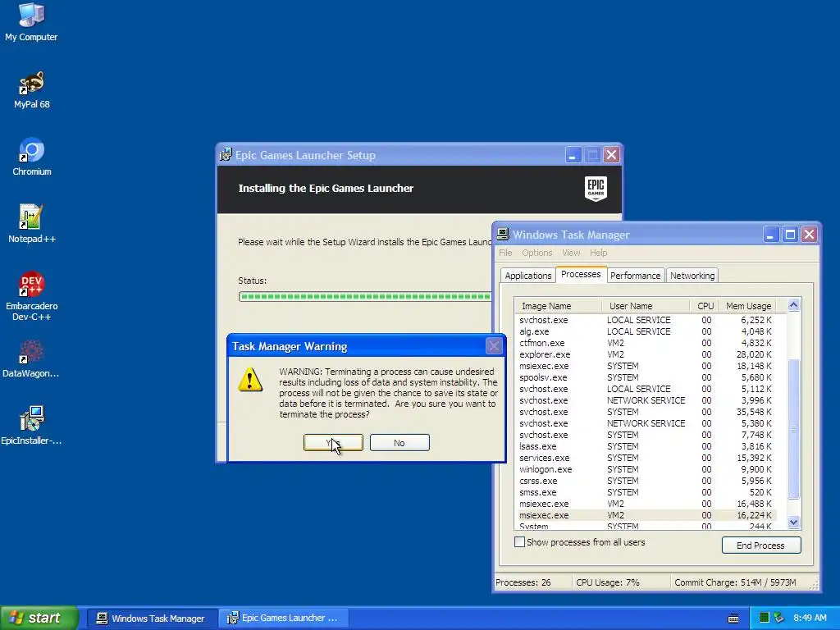Select svchost.exe row using 35,548 K

click(x=646, y=412)
